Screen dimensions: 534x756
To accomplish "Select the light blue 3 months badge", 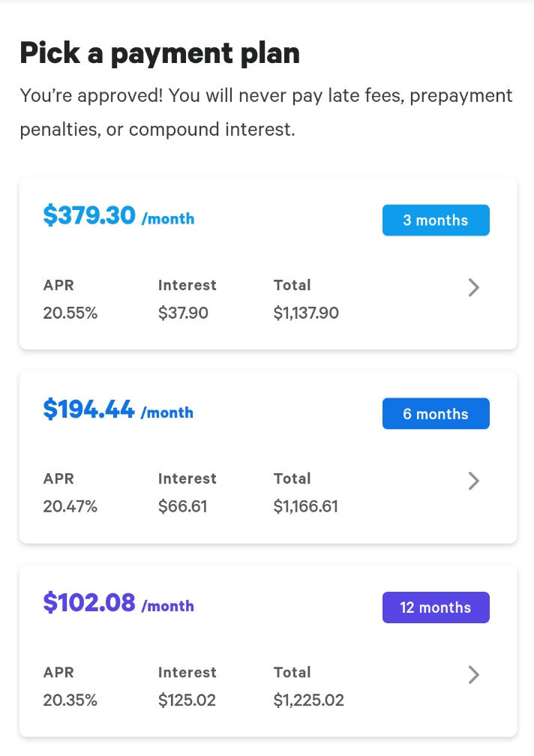I will [436, 220].
